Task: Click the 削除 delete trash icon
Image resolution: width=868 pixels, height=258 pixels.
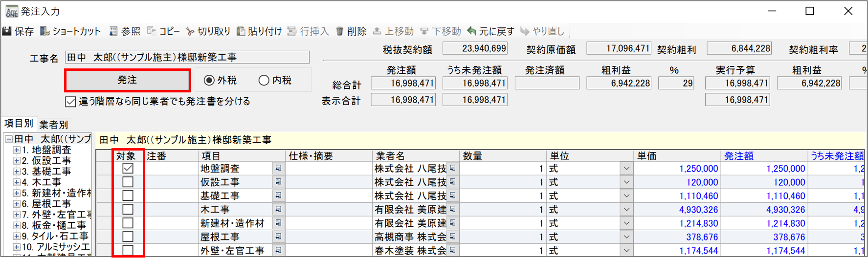Action: pyautogui.click(x=339, y=31)
